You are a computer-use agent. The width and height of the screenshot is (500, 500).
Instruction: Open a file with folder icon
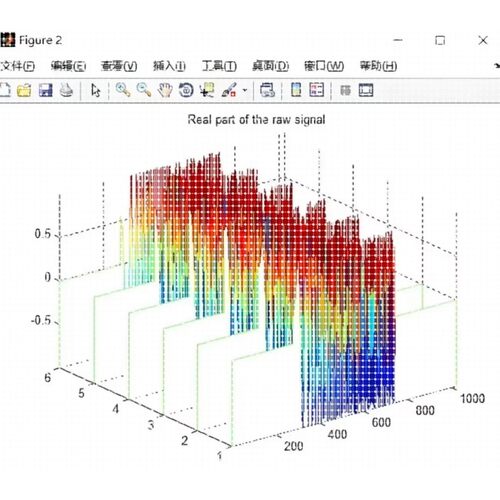24,90
